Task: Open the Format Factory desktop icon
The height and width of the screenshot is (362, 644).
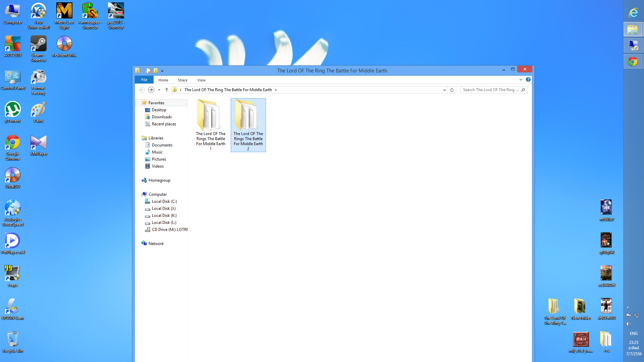Action: point(39,82)
